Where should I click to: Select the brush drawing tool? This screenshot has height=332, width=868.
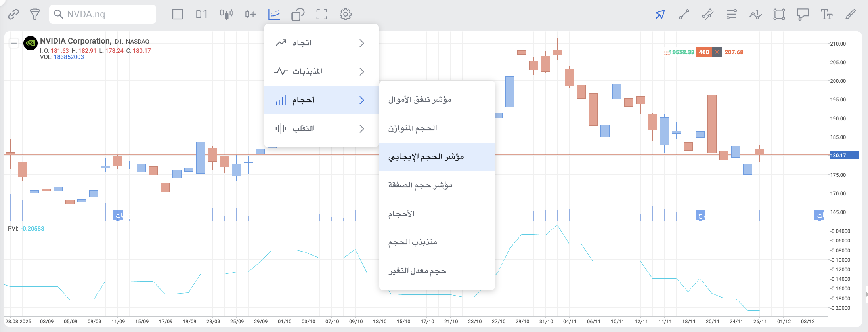[851, 15]
